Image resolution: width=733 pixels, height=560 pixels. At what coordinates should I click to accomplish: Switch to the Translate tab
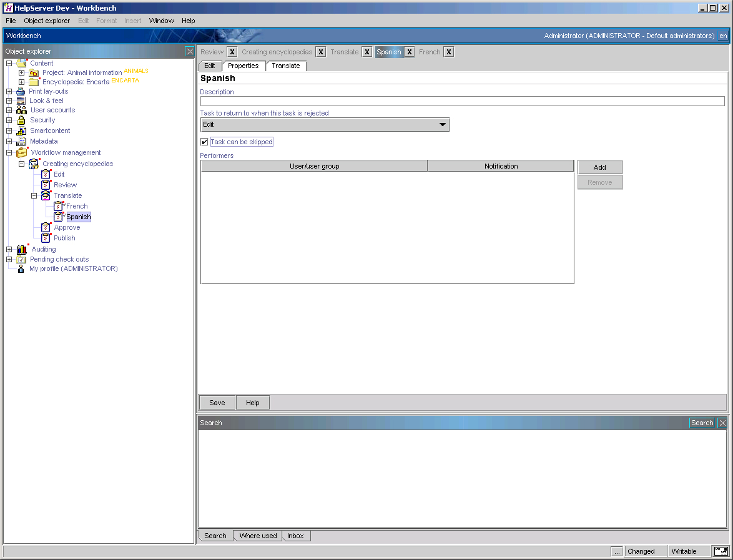coord(286,66)
